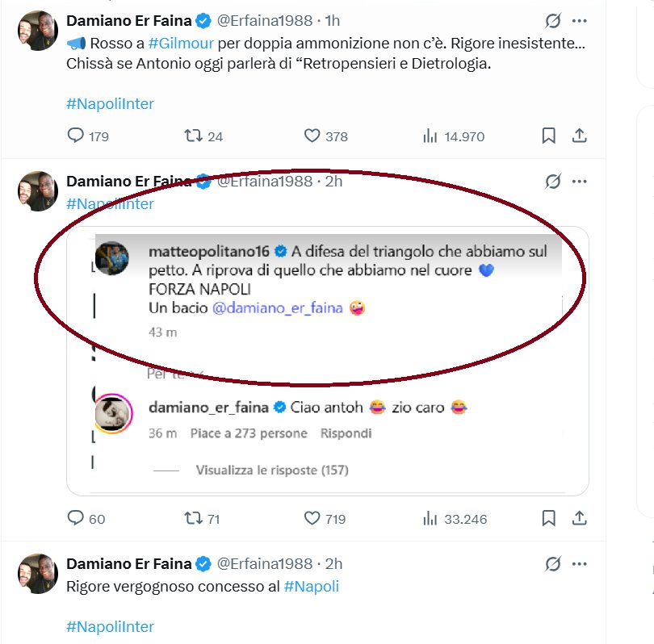Reply to the Gilmour red card tweet
The height and width of the screenshot is (644, 654).
[x=76, y=136]
